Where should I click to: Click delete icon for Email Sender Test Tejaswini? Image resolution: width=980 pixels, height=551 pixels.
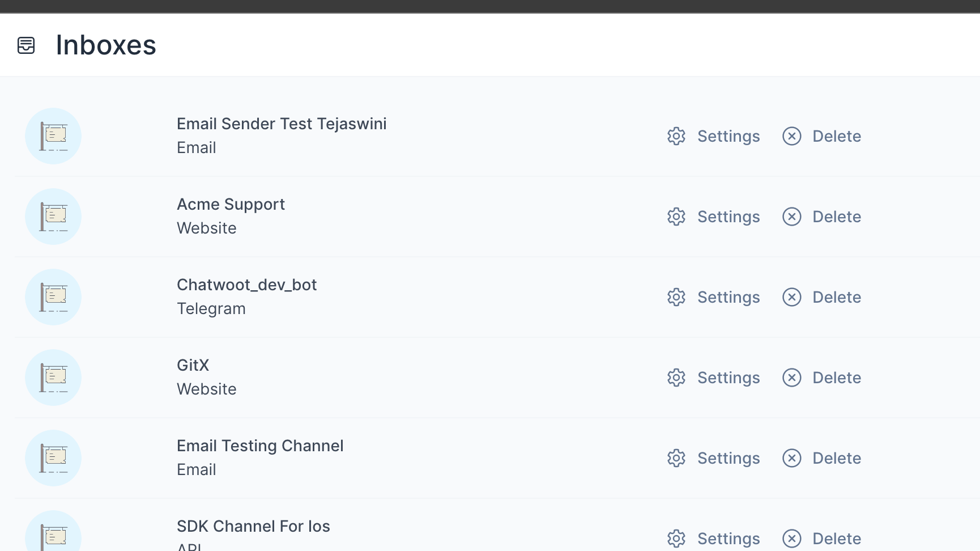(x=792, y=136)
